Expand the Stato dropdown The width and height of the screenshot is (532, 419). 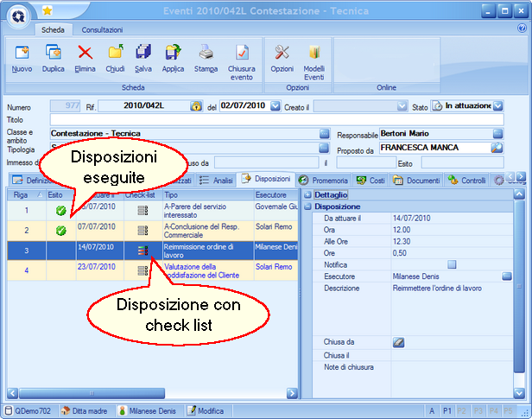click(498, 106)
